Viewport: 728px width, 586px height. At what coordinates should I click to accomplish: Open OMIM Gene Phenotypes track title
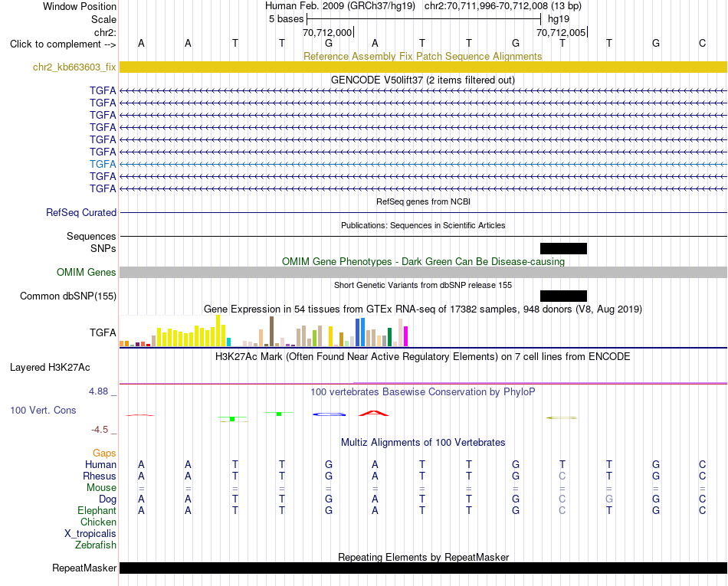point(423,261)
